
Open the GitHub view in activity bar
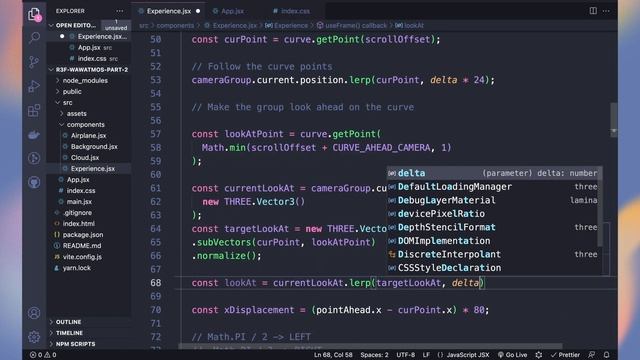coord(34,182)
